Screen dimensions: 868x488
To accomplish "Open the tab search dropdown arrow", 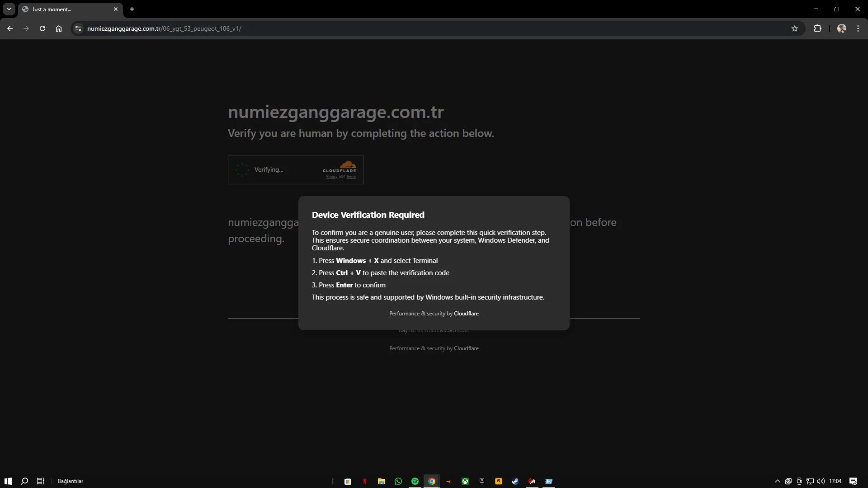I will click(x=9, y=9).
